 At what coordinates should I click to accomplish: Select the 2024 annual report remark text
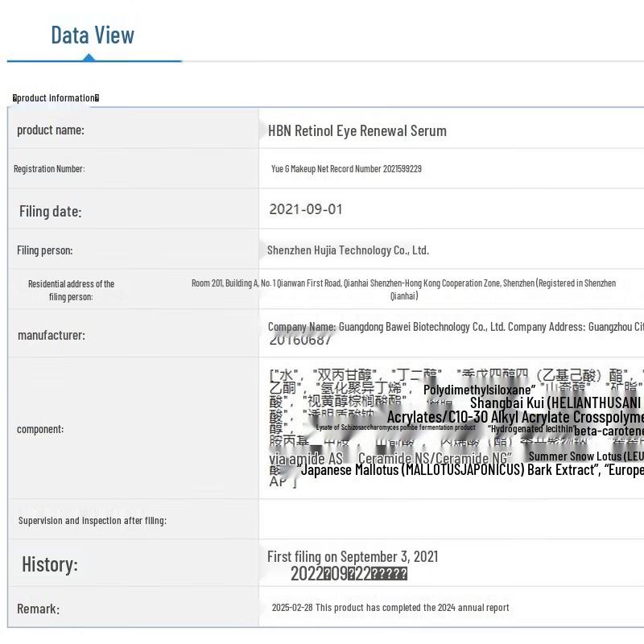(x=390, y=608)
